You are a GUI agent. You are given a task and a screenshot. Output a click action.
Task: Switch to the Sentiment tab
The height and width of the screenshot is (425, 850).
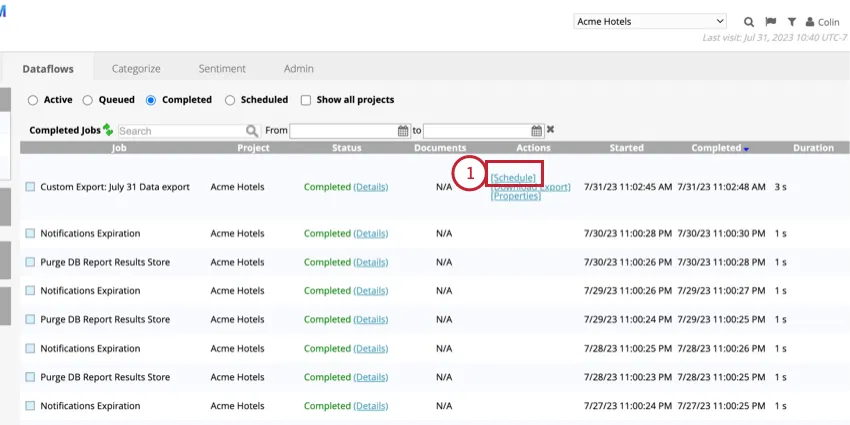point(222,69)
